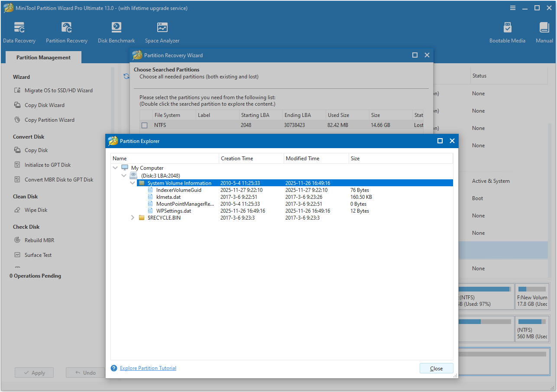Click the 160.50 KB size value

361,197
